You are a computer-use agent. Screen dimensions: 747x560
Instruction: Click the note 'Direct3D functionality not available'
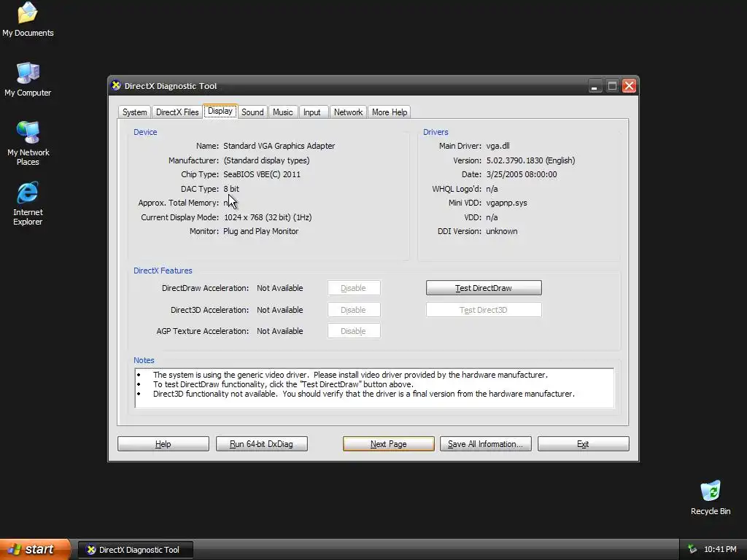[x=363, y=394]
